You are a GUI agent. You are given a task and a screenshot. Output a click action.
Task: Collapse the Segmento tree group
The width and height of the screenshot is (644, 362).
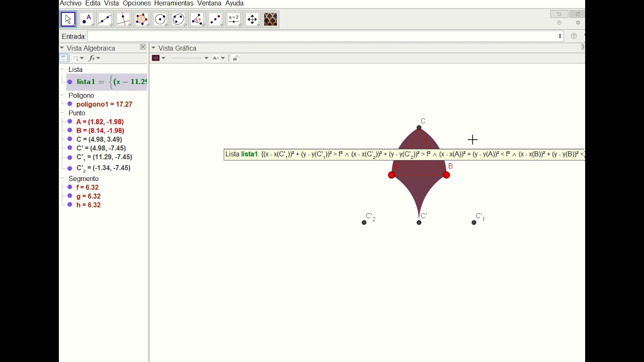tap(62, 178)
